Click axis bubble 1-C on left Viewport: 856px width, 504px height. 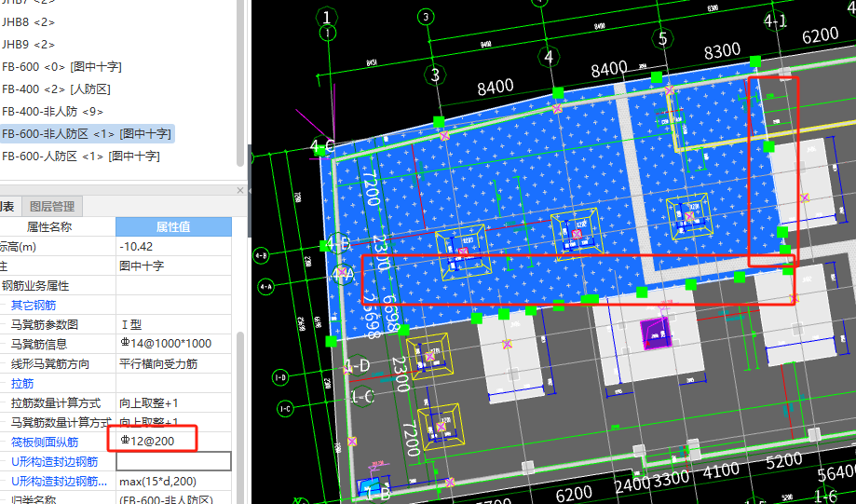coord(286,408)
